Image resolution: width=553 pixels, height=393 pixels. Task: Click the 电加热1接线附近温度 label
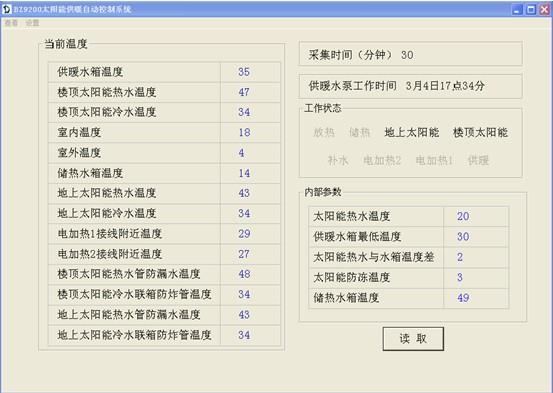point(110,234)
